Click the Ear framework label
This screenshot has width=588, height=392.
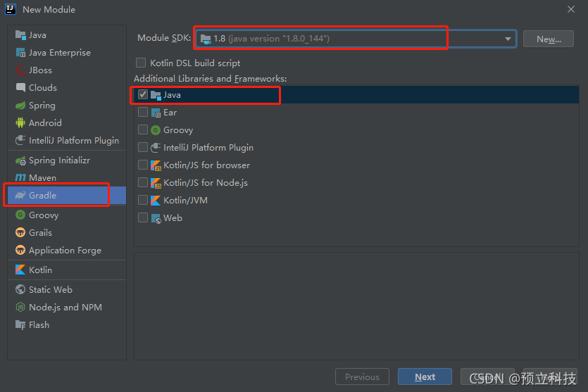pyautogui.click(x=170, y=113)
